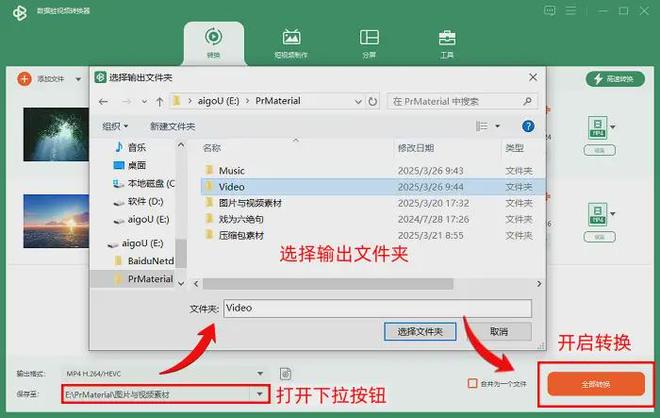This screenshot has width=660, height=418.
Task: Open the blue help icon in dialog
Action: (529, 126)
